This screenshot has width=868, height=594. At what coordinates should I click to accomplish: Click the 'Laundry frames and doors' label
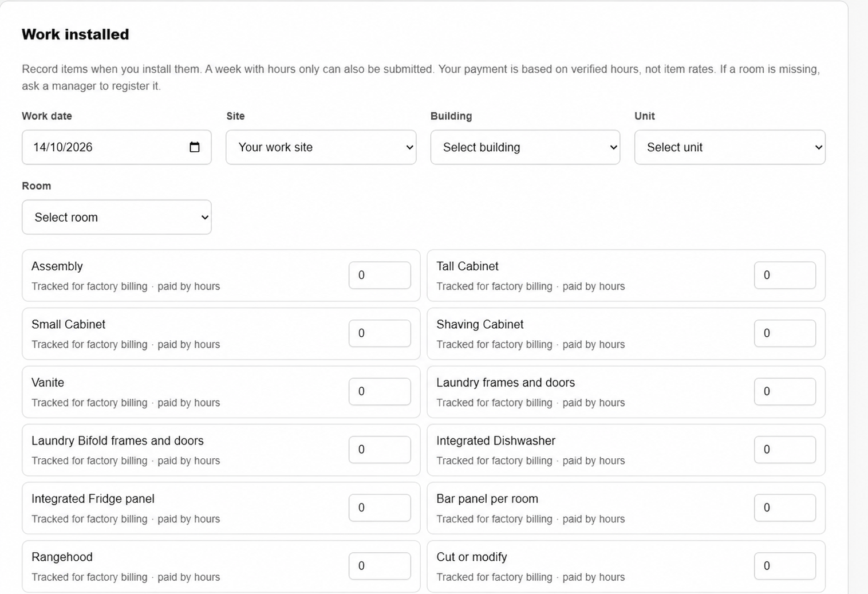pyautogui.click(x=506, y=383)
